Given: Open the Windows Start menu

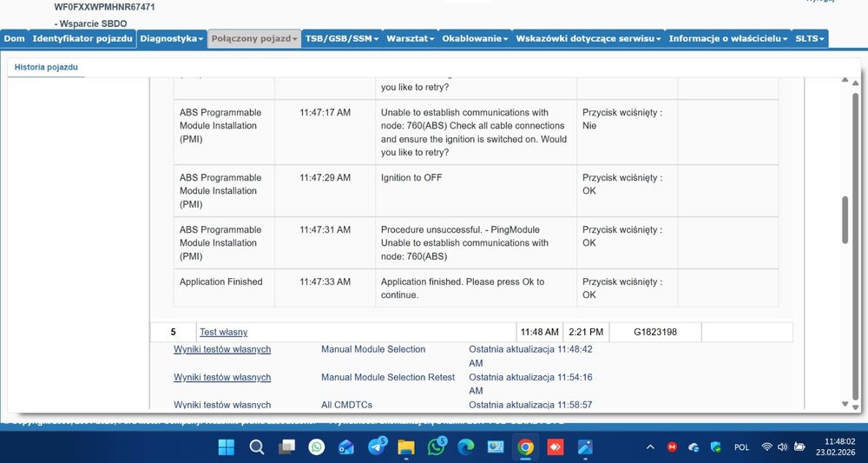Looking at the screenshot, I should pyautogui.click(x=227, y=447).
